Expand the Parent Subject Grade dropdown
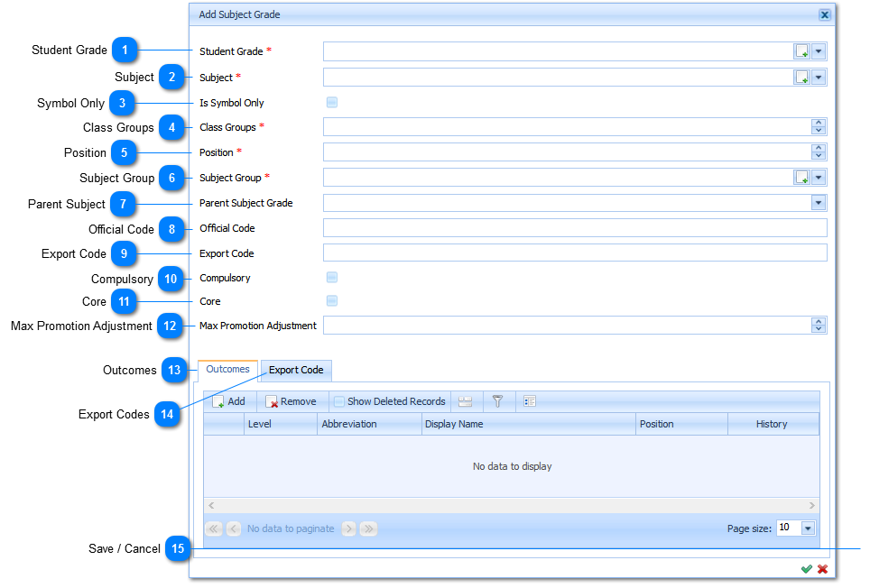The width and height of the screenshot is (870, 588). tap(819, 203)
